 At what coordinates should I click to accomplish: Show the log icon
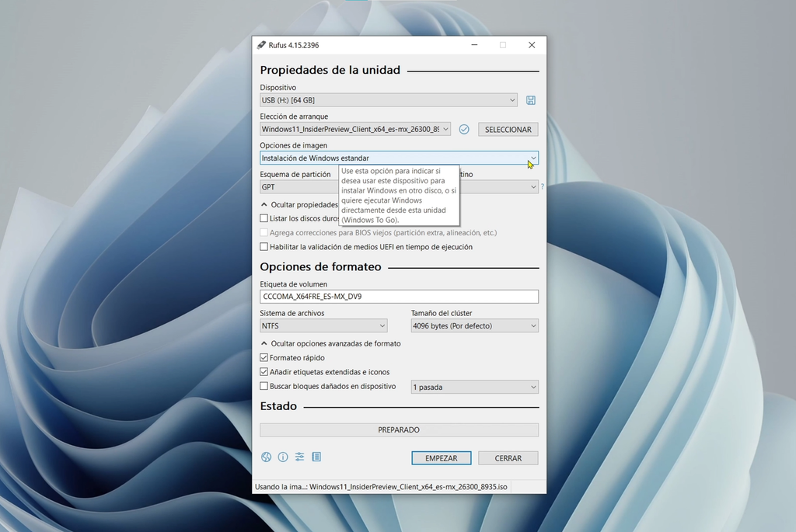coord(316,457)
